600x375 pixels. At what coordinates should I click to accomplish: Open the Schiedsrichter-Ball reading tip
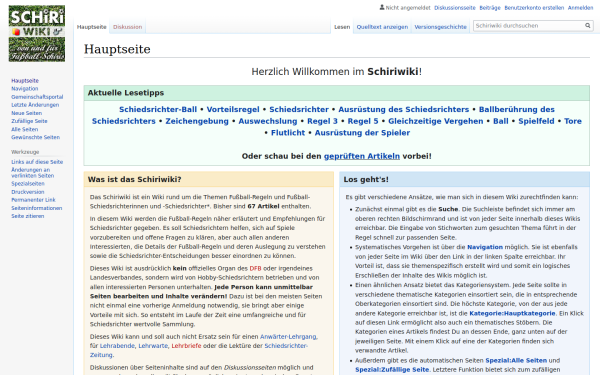click(158, 109)
